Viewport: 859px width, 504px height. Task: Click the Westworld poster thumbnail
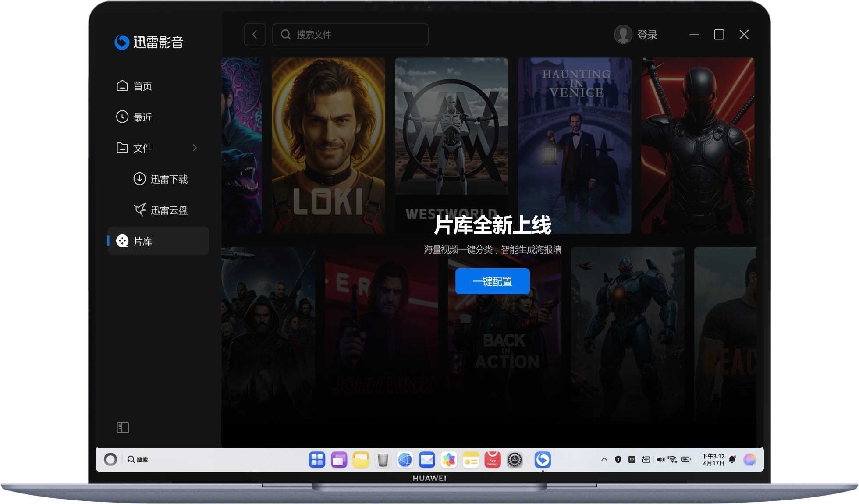pos(451,146)
